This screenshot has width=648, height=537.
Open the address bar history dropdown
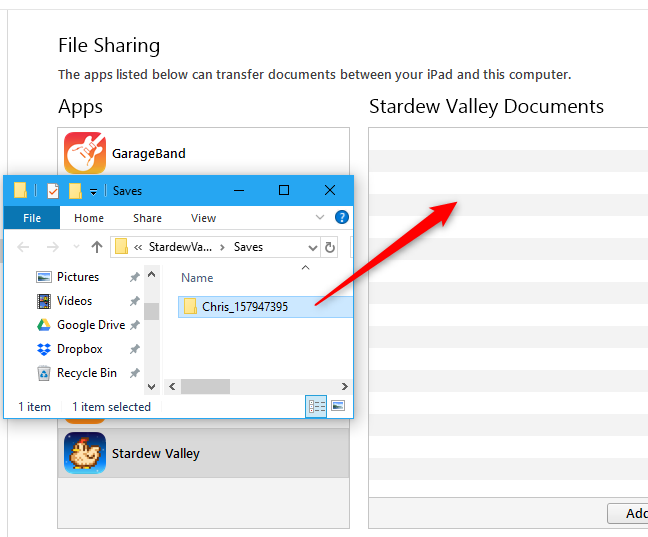(x=313, y=248)
